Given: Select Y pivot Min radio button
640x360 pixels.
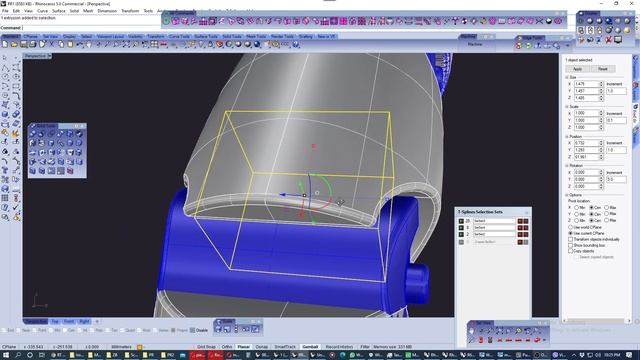Looking at the screenshot, I should [577, 214].
